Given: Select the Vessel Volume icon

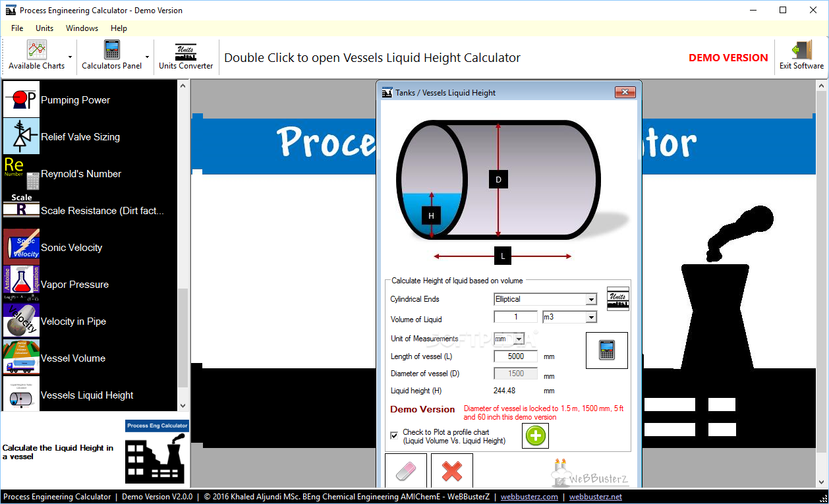Looking at the screenshot, I should [22, 358].
